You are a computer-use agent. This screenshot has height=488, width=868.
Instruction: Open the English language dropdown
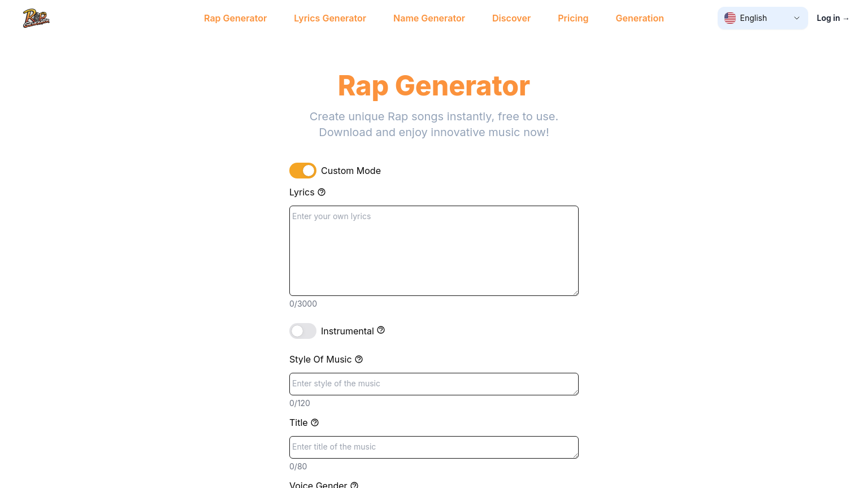tap(762, 18)
